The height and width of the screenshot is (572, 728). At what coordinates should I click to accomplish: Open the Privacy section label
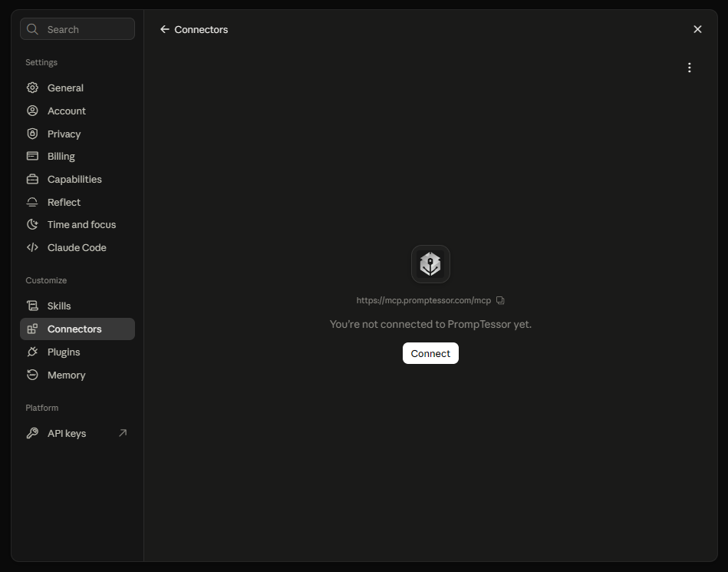pos(64,134)
